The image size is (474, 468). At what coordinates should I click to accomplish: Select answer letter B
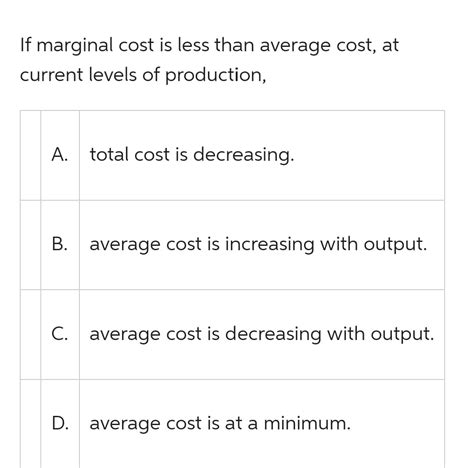click(60, 244)
